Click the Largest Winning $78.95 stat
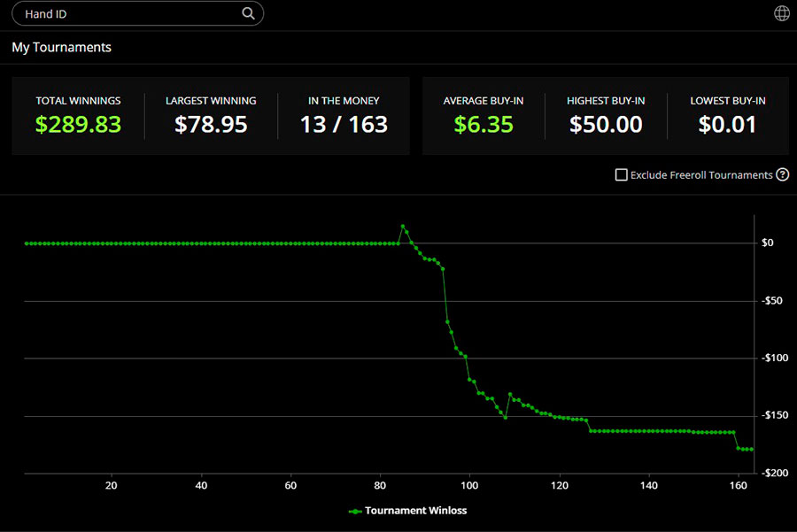This screenshot has height=532, width=797. 211,125
